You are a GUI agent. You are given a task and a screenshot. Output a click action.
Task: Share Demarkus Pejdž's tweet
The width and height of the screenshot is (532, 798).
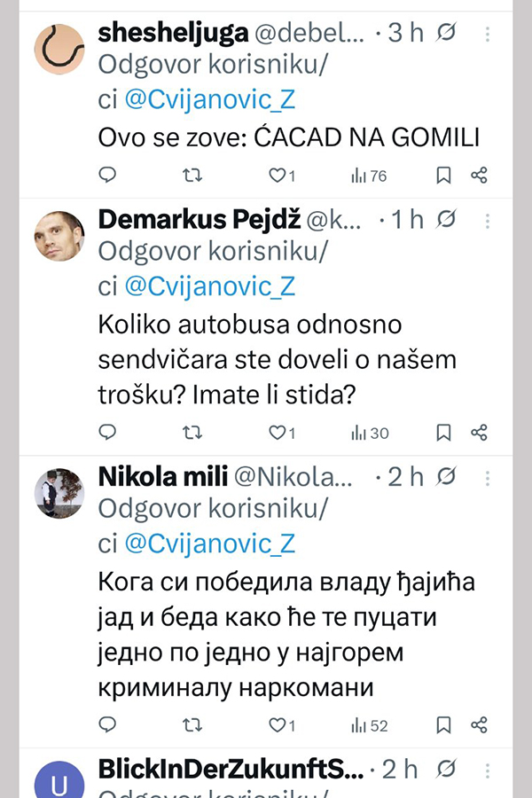pos(479,432)
